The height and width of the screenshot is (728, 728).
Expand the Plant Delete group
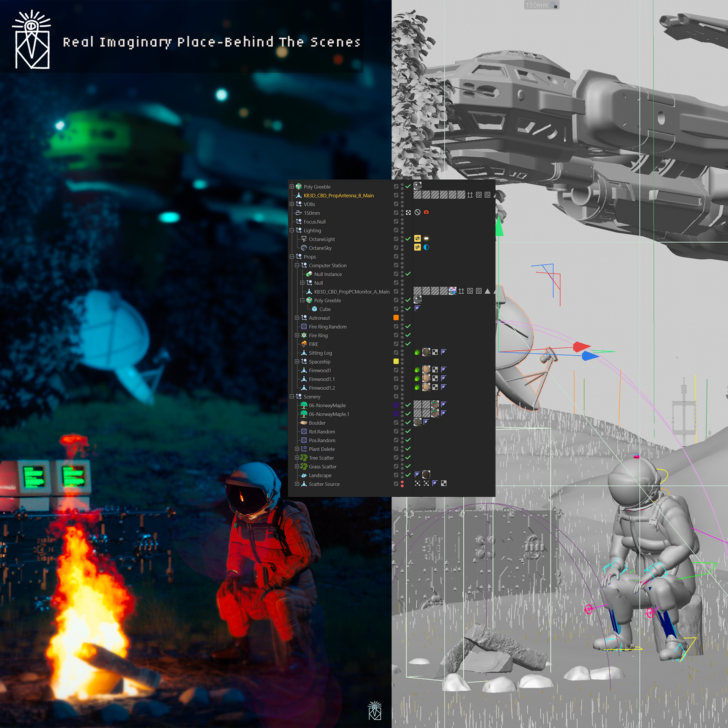pyautogui.click(x=297, y=449)
